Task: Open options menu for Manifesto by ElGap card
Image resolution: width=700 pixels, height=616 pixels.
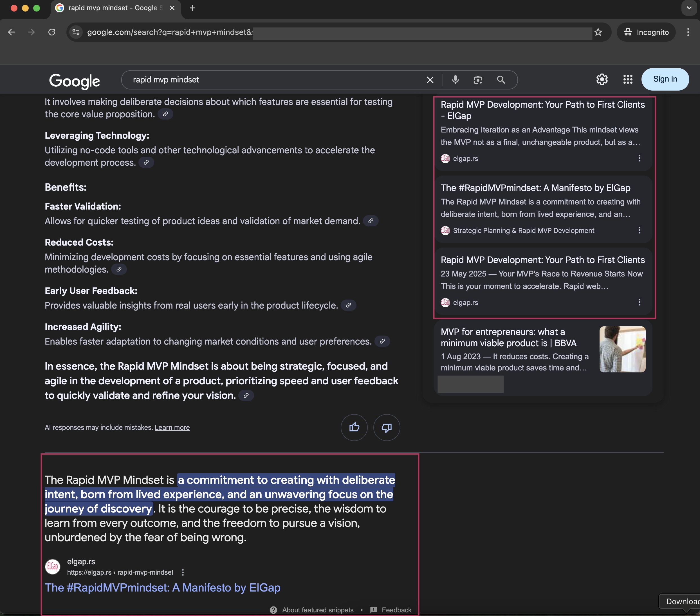Action: tap(639, 230)
